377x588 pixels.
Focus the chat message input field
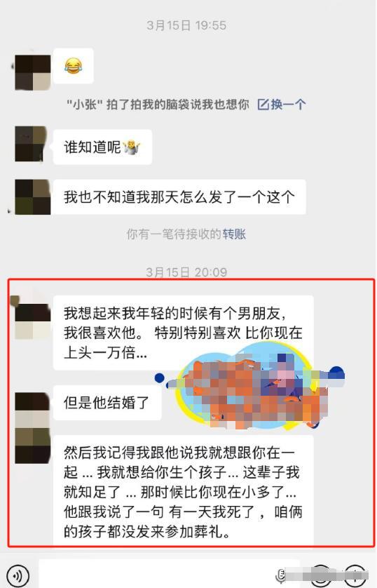pos(156,575)
